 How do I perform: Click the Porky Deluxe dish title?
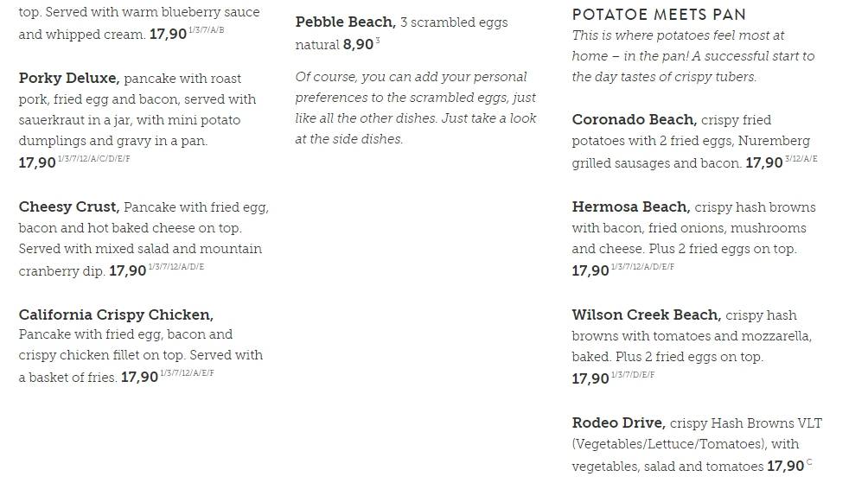click(69, 78)
